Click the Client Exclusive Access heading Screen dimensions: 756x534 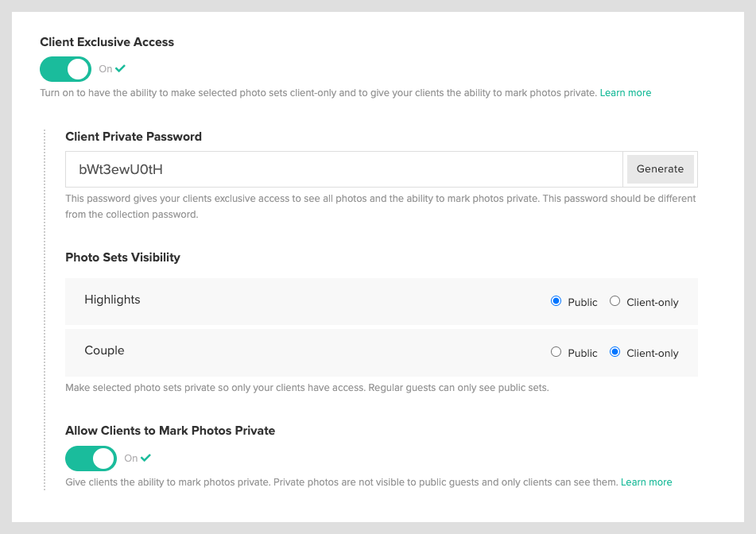click(x=107, y=42)
